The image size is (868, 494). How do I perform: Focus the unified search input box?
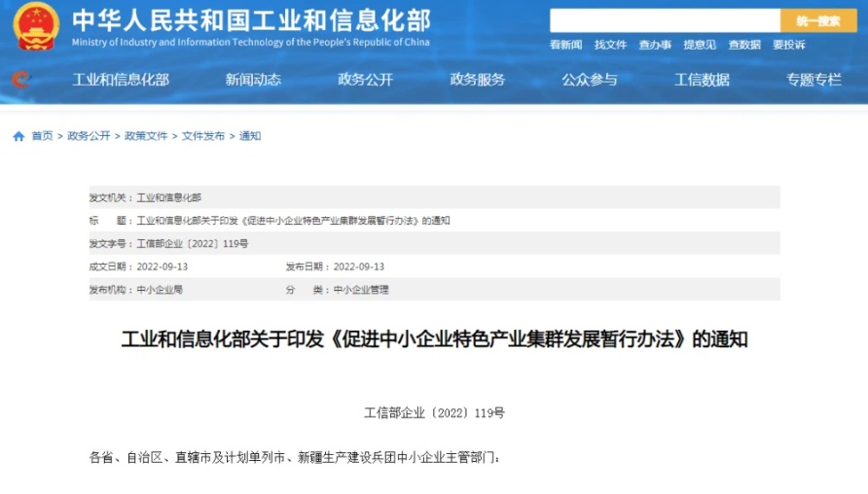tap(665, 21)
